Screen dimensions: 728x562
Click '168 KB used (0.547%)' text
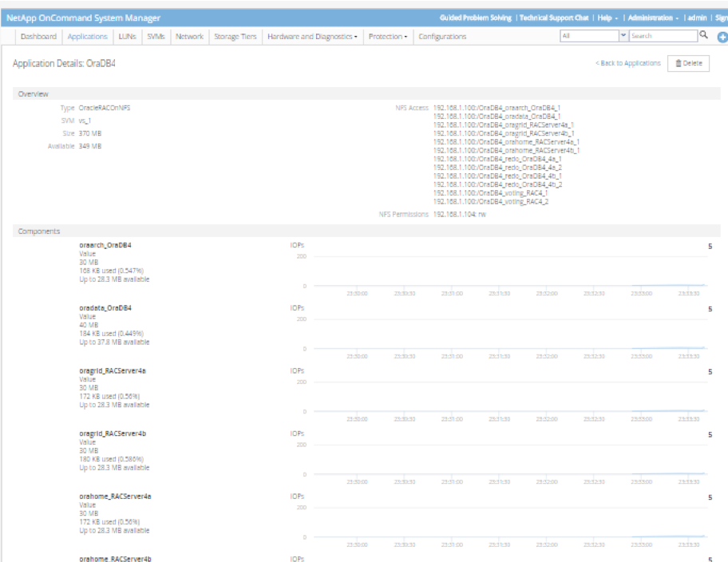click(112, 271)
